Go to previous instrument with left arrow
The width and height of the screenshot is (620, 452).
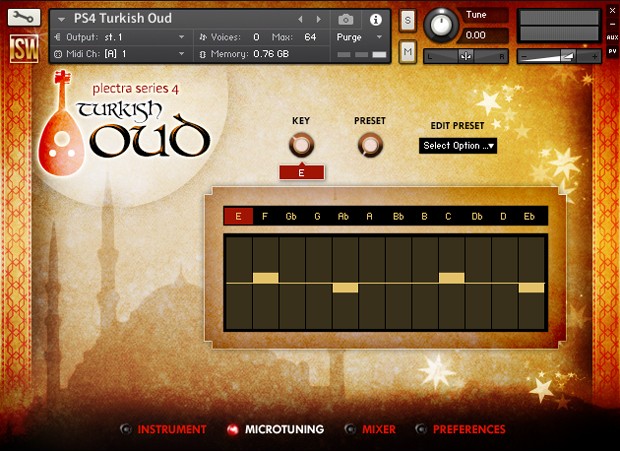(300, 19)
